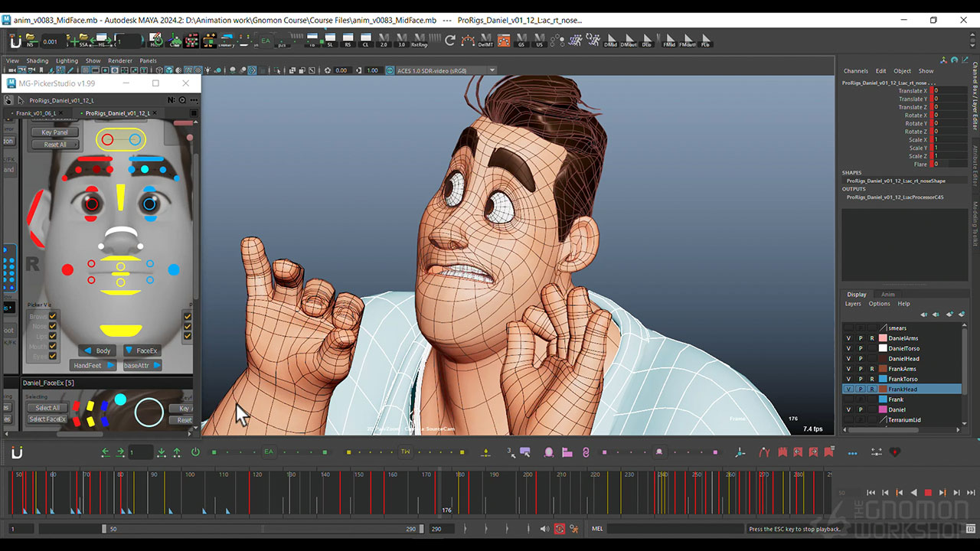The width and height of the screenshot is (980, 551).
Task: Toggle the Brows picker visibility checkbox
Action: (x=53, y=316)
